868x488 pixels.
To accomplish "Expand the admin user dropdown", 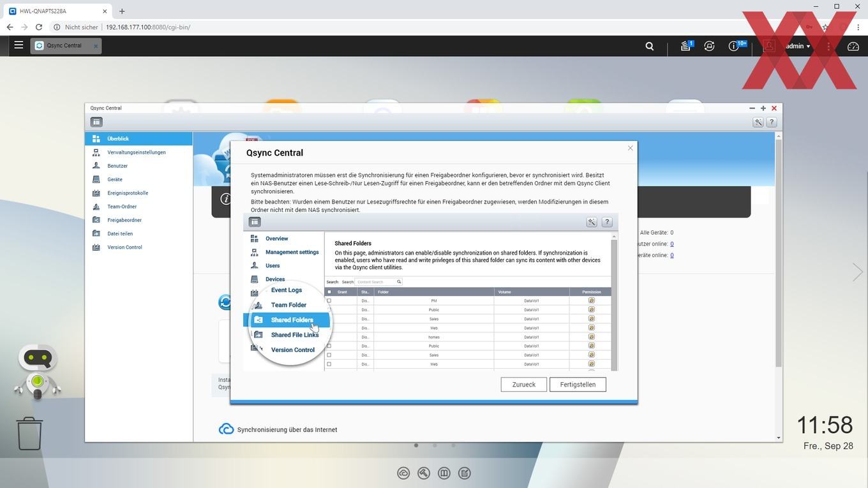I will point(798,46).
